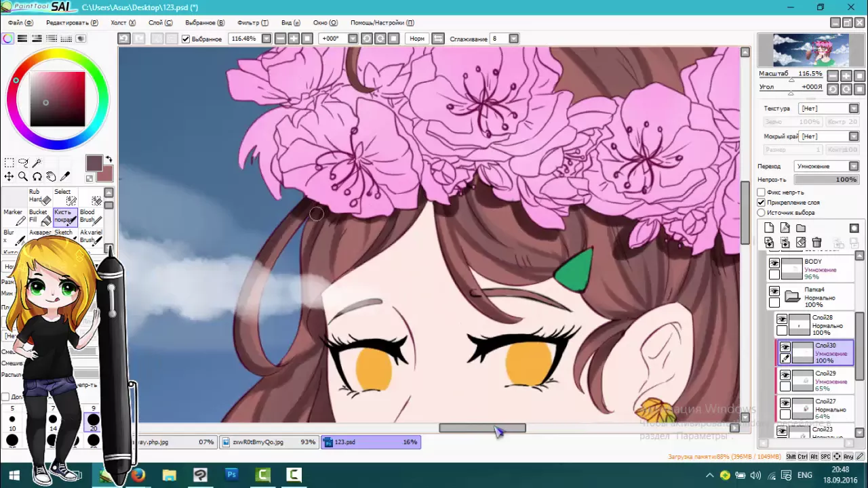
Task: Choose the Marker brush
Action: tap(14, 216)
